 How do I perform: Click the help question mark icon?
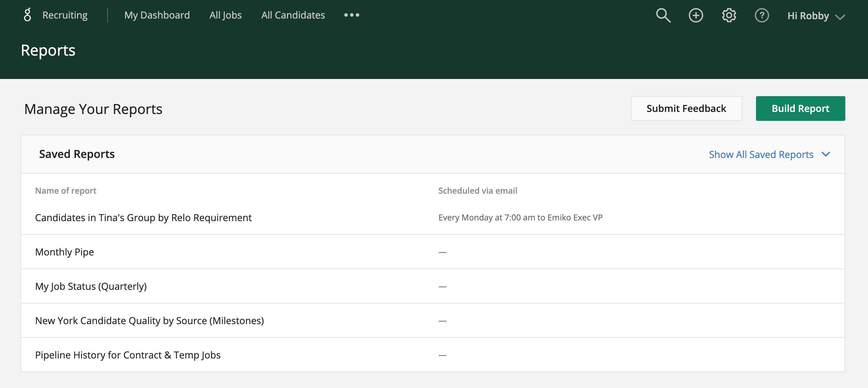pos(761,15)
